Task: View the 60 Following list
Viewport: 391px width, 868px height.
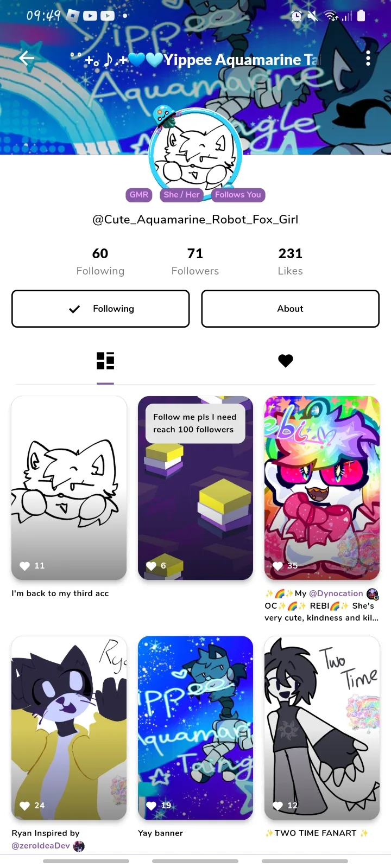Action: (100, 261)
